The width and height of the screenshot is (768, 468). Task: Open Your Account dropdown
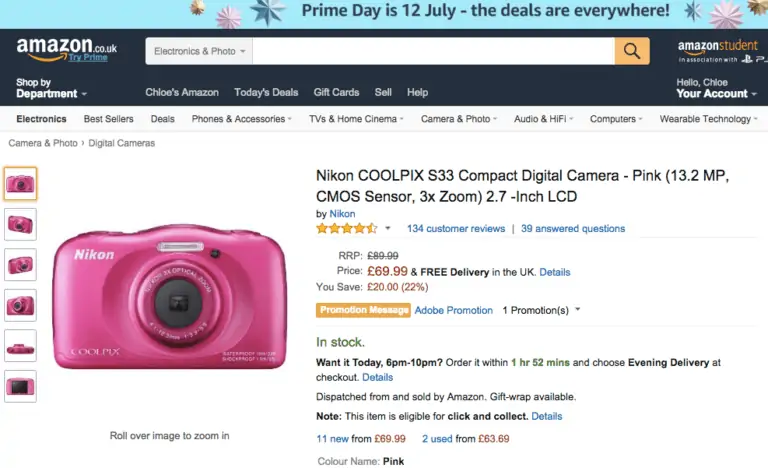click(716, 88)
